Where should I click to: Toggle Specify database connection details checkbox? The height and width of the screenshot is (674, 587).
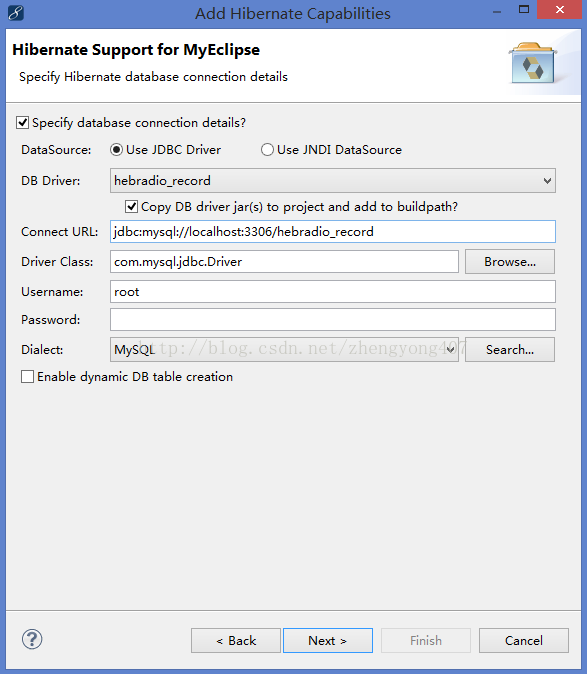(22, 123)
